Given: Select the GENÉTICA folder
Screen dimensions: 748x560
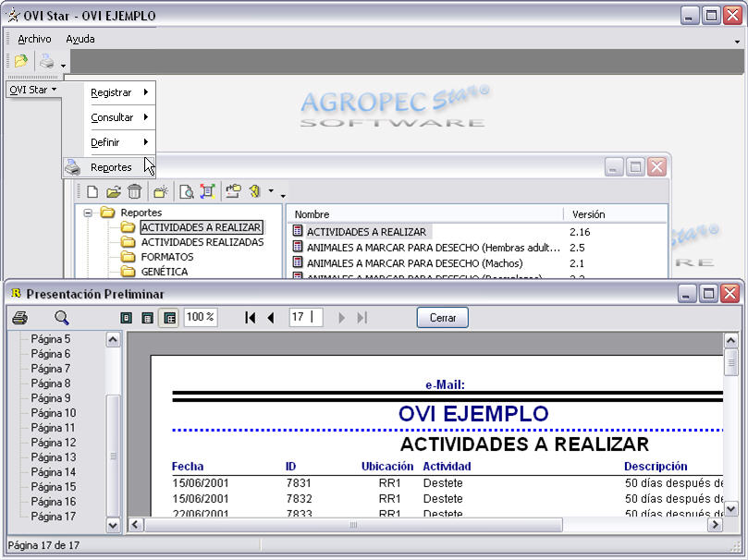Looking at the screenshot, I should click(x=165, y=272).
